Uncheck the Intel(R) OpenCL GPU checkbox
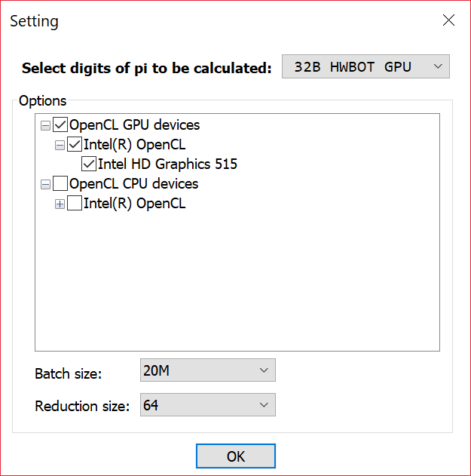Viewport: 471px width, 476px height. 75,144
